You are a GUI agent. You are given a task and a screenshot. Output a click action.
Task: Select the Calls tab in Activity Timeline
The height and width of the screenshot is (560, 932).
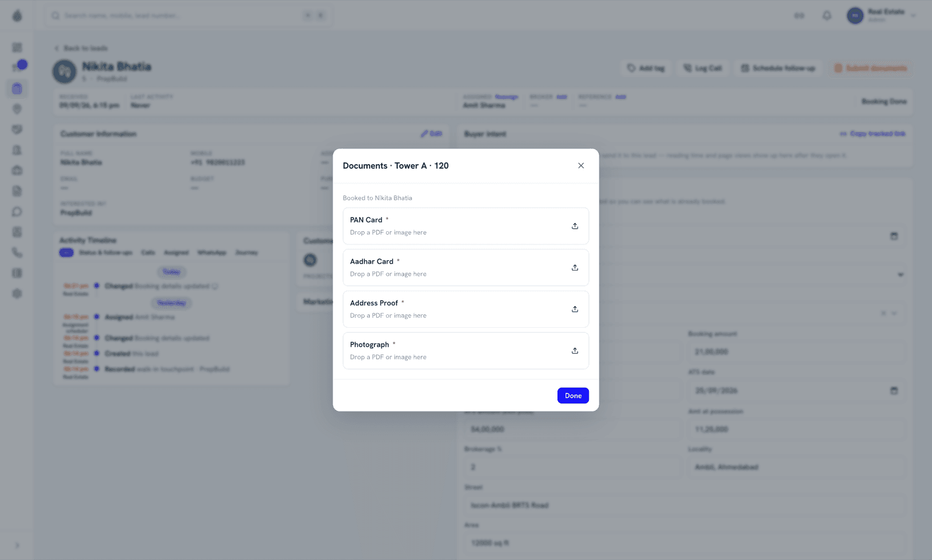point(148,253)
